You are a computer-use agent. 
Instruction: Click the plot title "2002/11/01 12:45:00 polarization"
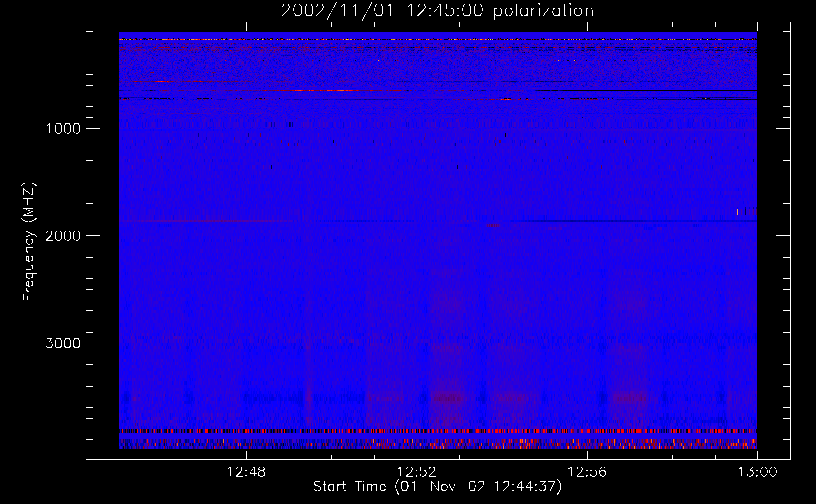[437, 11]
